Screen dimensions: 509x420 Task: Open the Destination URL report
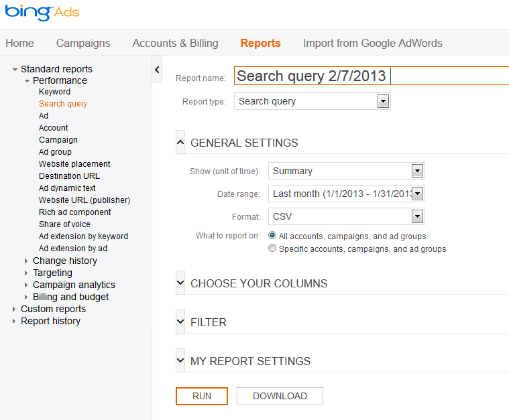coord(69,176)
